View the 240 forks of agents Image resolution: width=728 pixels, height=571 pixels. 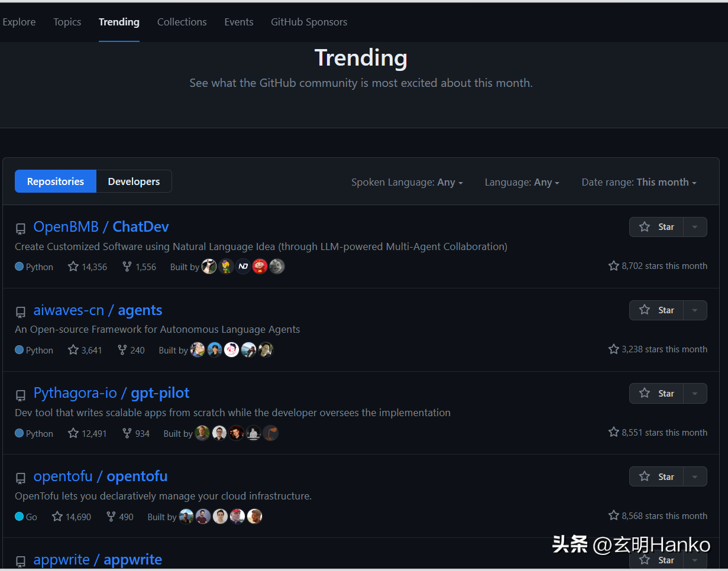point(131,350)
